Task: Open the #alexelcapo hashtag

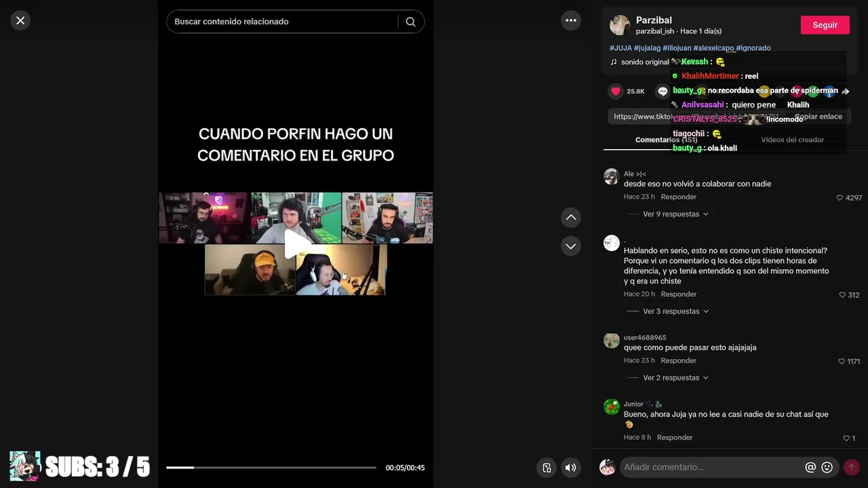Action: point(713,48)
